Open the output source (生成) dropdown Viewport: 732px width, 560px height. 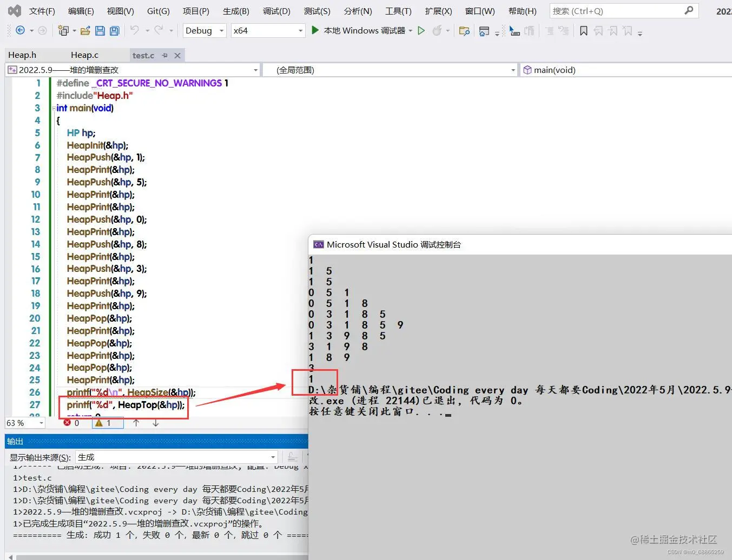click(176, 457)
